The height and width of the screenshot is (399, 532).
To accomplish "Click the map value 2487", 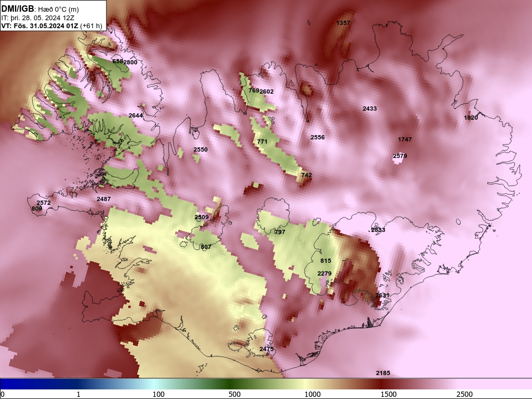I will pos(104,199).
